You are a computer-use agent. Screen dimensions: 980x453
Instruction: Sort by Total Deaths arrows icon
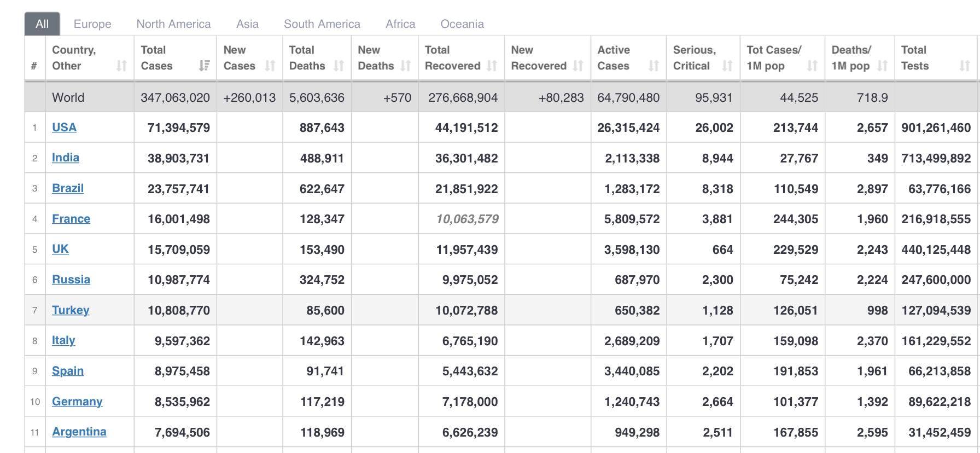(x=339, y=66)
